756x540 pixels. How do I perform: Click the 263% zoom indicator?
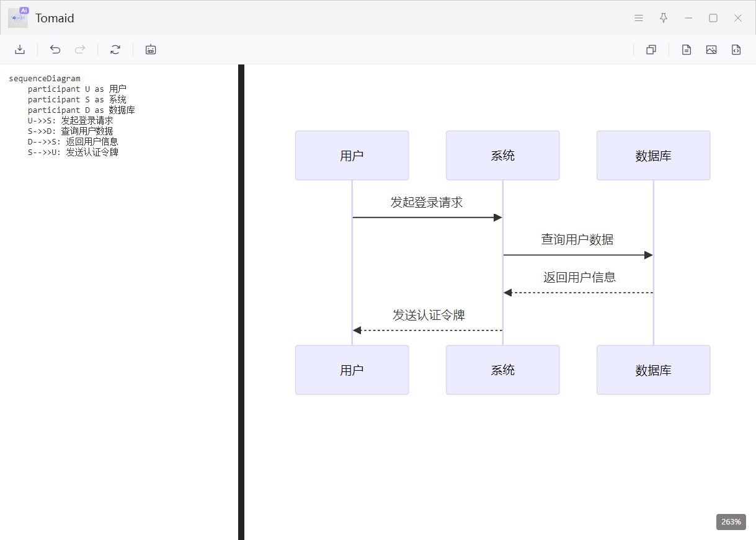(x=731, y=521)
